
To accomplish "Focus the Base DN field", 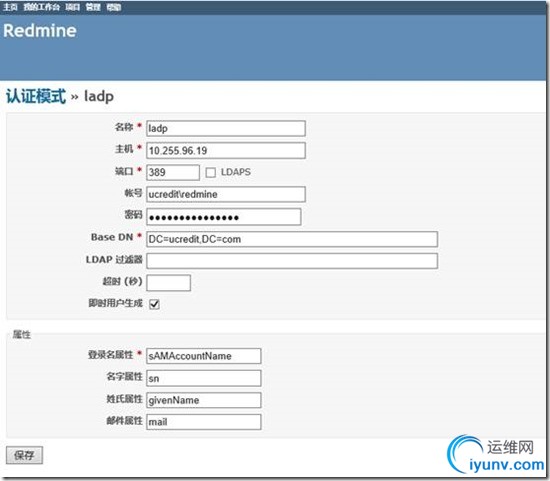I will point(292,239).
